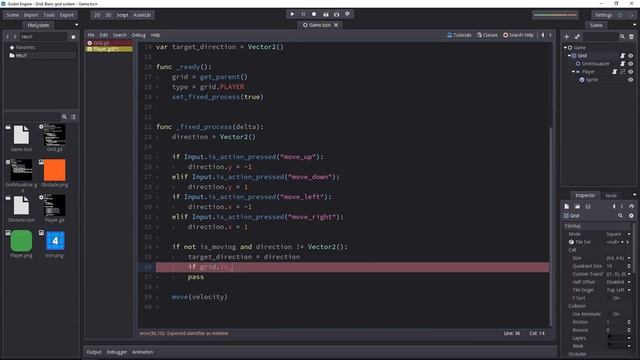Open editor Settings button
Screen dimensions: 640x360
(603, 15)
